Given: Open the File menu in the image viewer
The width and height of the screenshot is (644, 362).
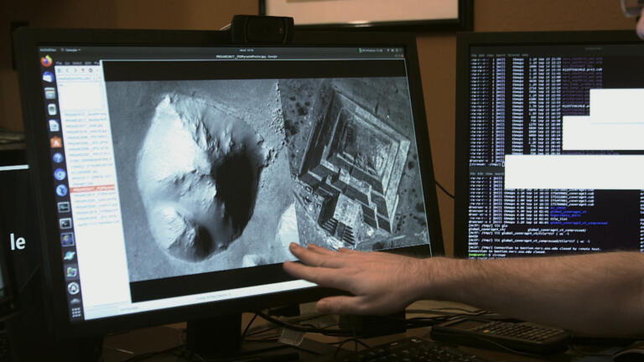Looking at the screenshot, I should tap(60, 61).
